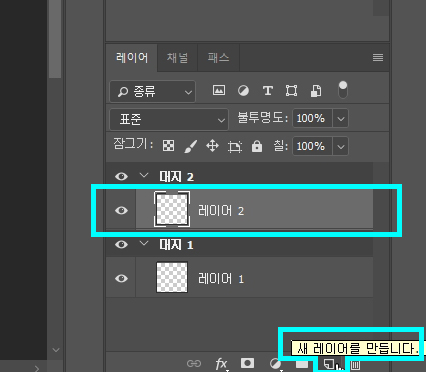Open the layers panel menu icon
The height and width of the screenshot is (372, 426).
(378, 58)
